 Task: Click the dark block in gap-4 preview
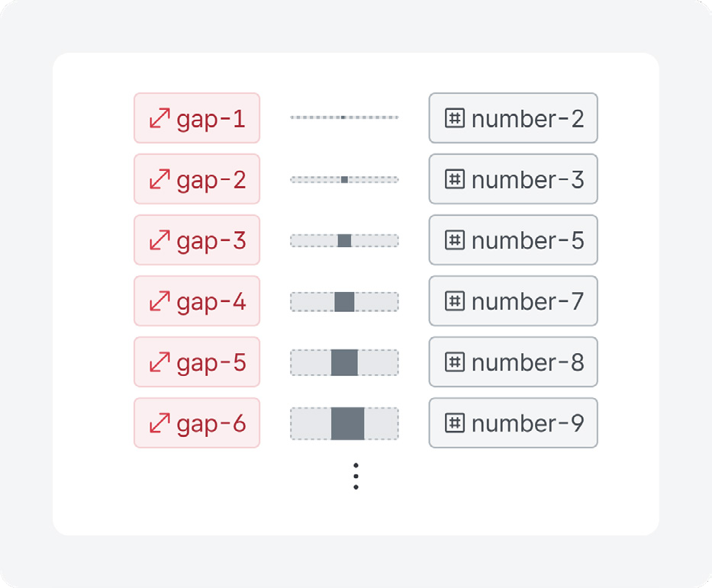(x=345, y=302)
